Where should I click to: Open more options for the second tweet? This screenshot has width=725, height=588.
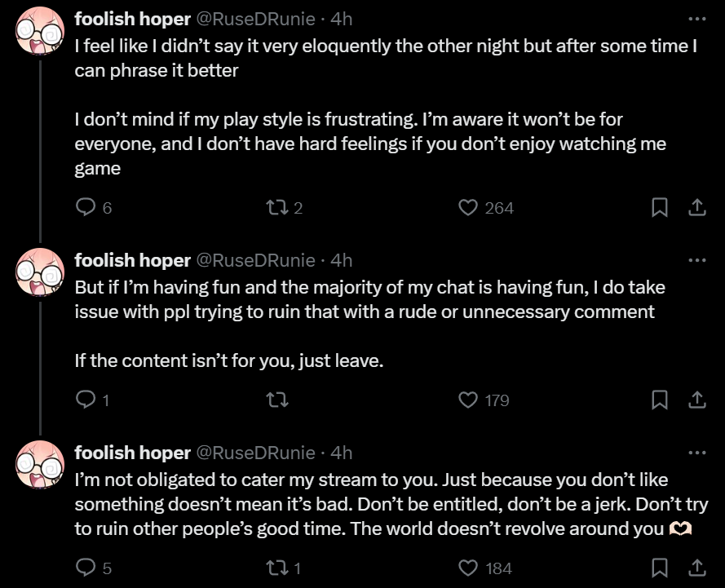coord(696,260)
